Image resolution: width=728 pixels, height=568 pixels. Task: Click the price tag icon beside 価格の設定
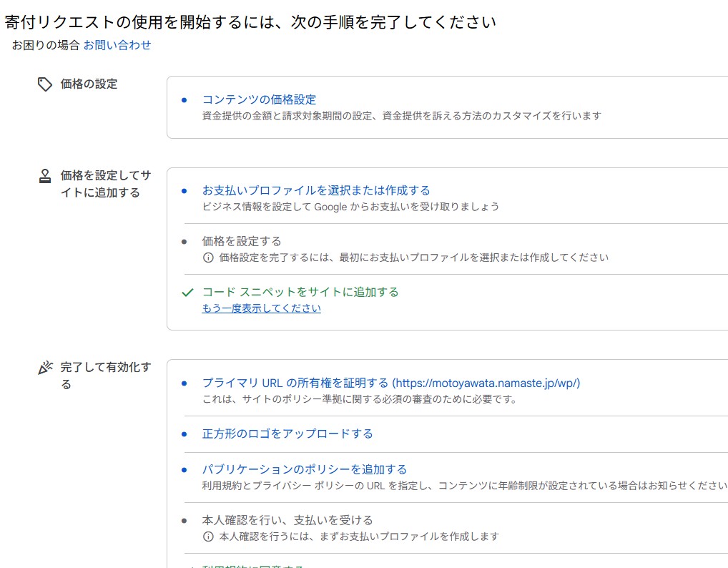45,84
